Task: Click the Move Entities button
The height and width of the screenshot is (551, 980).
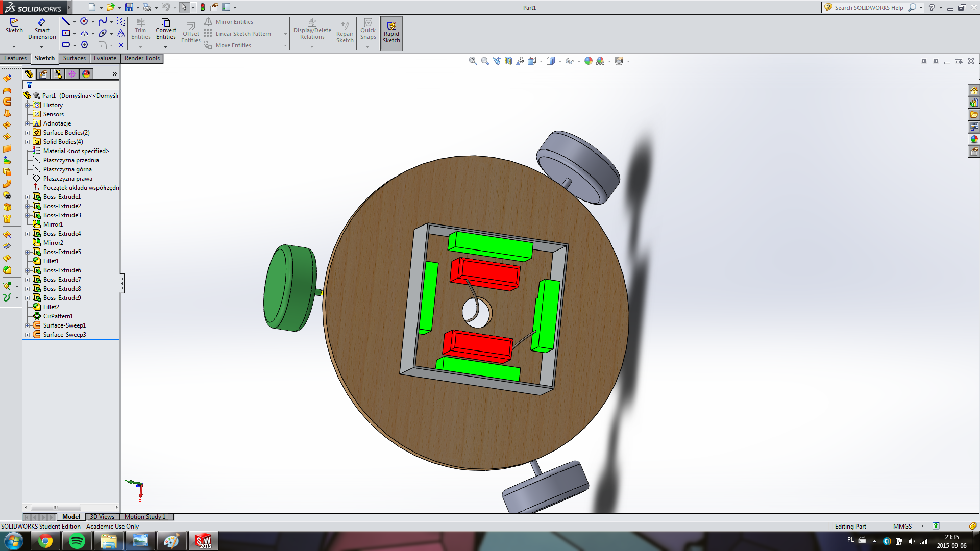Action: click(x=228, y=45)
